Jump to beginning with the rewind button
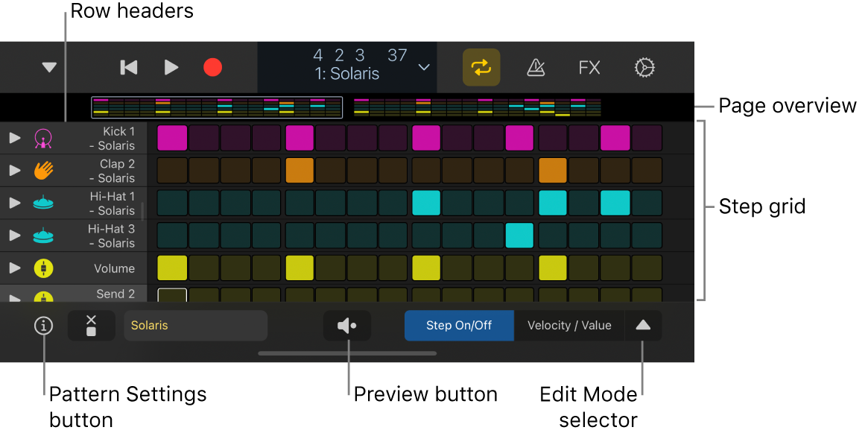 [x=129, y=68]
